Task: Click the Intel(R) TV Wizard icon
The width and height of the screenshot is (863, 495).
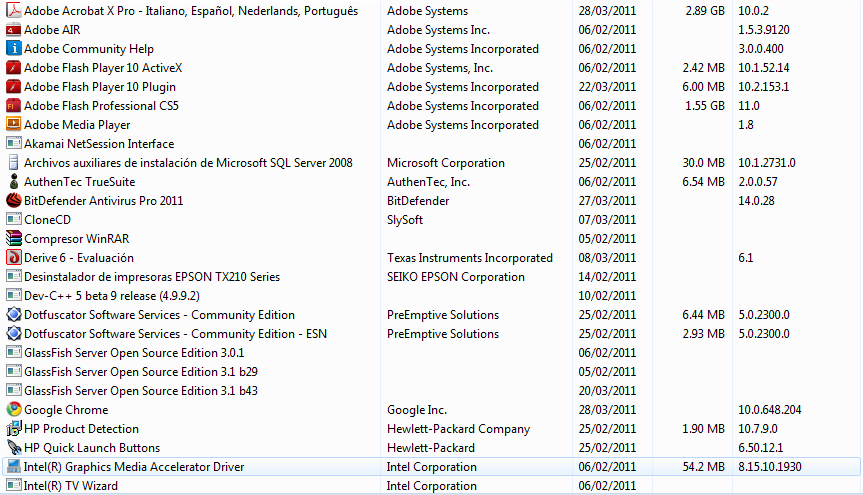Action: 14,486
